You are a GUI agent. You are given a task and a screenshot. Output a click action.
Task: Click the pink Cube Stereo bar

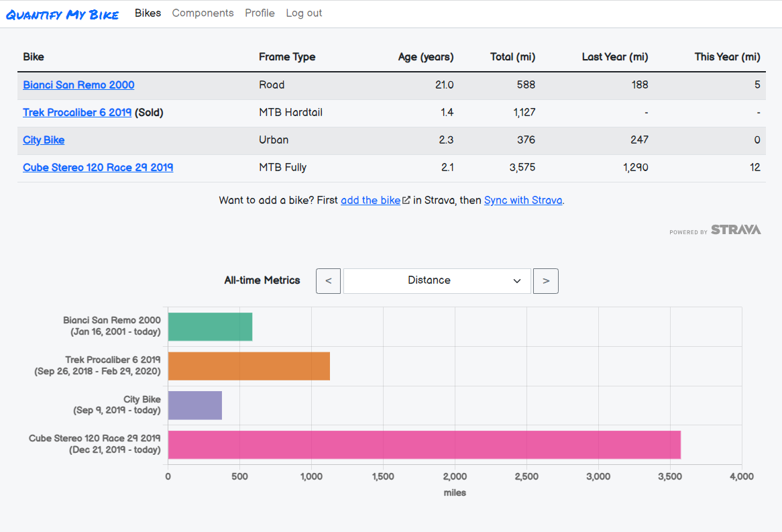[425, 445]
